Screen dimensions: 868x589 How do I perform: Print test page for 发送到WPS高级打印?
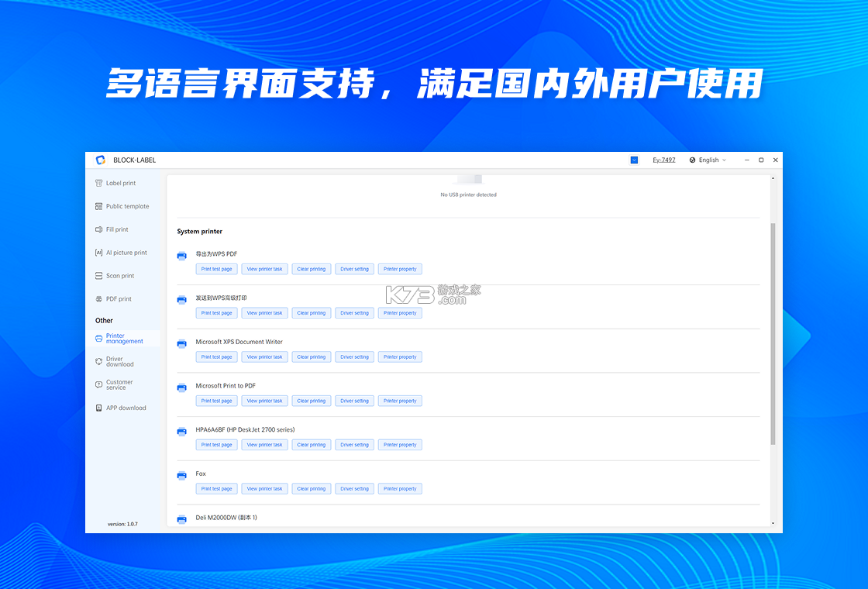click(216, 313)
